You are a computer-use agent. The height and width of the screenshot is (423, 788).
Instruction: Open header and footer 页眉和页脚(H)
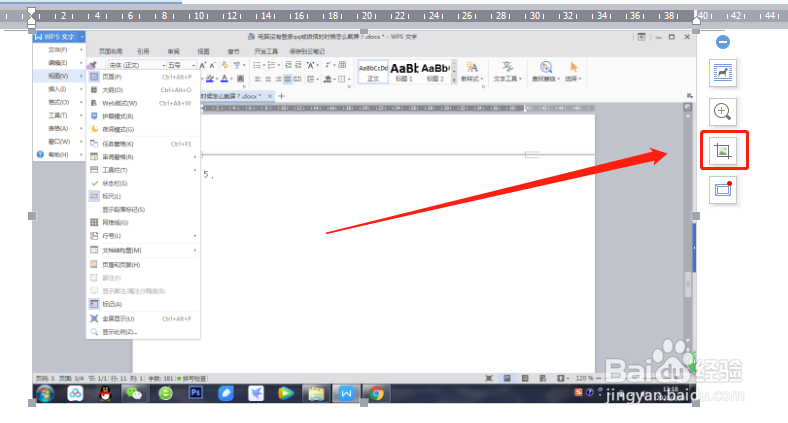[143, 265]
